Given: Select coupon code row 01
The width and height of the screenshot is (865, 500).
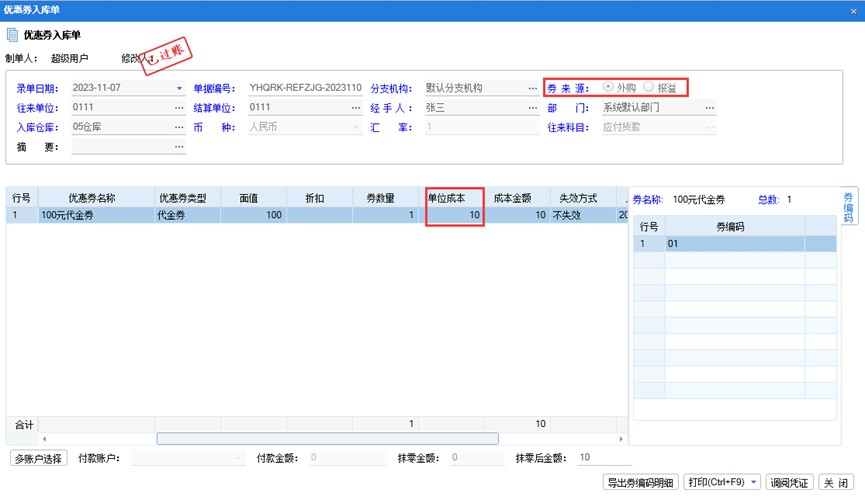Looking at the screenshot, I should coord(735,243).
